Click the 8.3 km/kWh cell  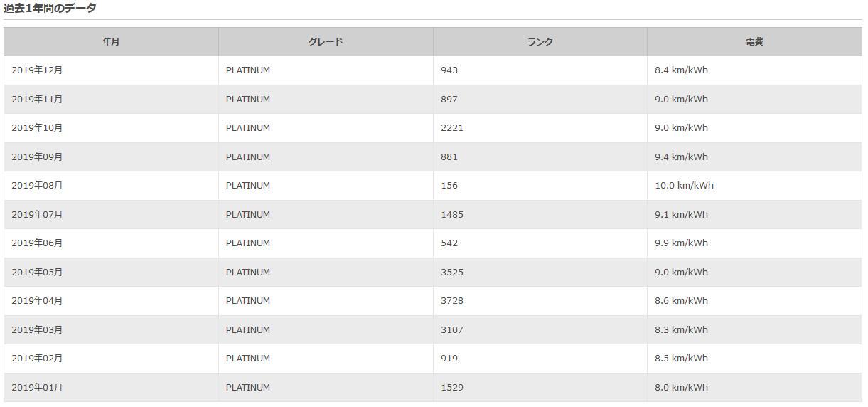pos(754,330)
